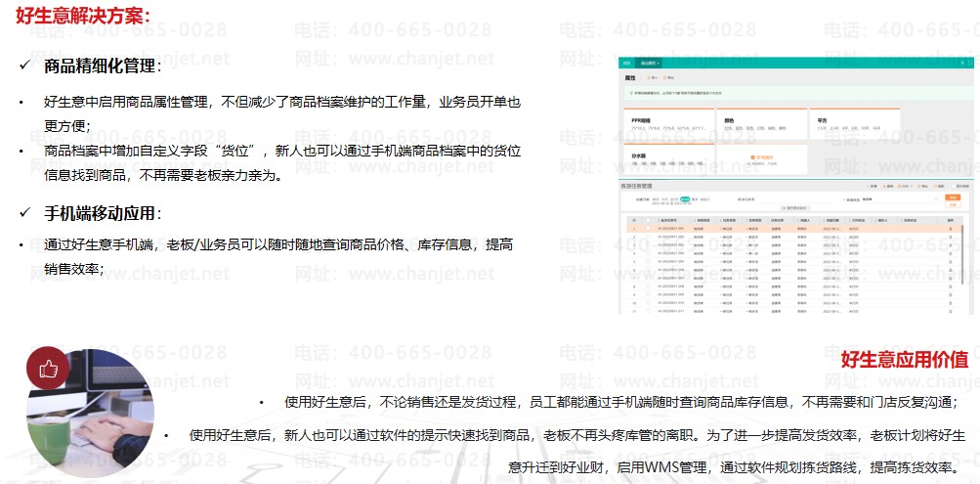Tick the table header select-all checkbox
The width and height of the screenshot is (980, 484).
[x=648, y=220]
